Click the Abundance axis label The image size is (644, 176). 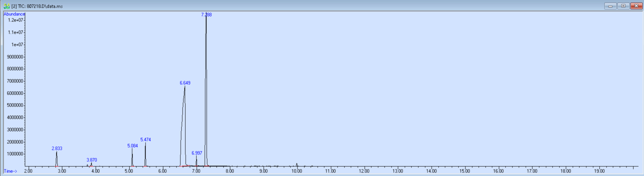click(x=14, y=14)
